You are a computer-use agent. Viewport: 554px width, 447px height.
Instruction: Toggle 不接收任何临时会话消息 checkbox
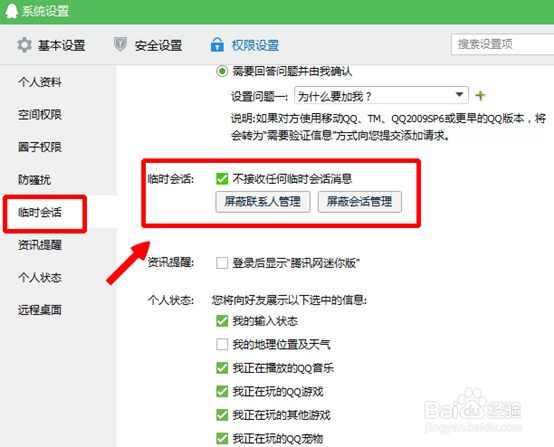222,179
